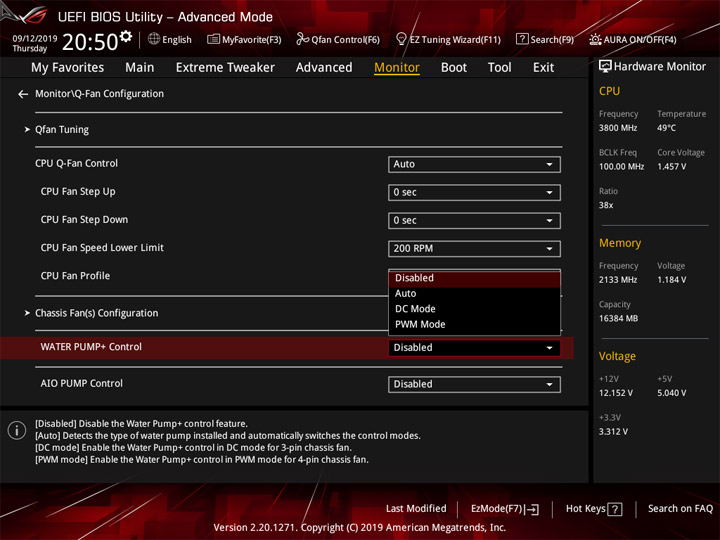Select Disabled in the dropdown list
720x540 pixels.
coord(474,278)
